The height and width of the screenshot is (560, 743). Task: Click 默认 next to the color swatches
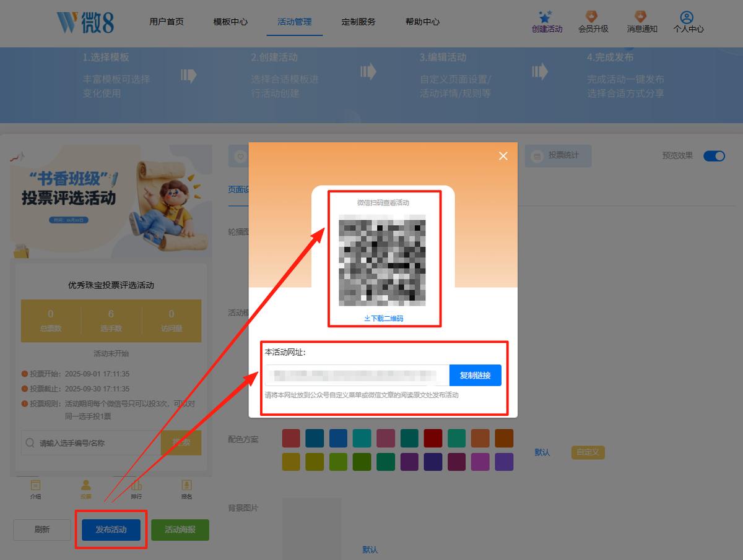542,452
